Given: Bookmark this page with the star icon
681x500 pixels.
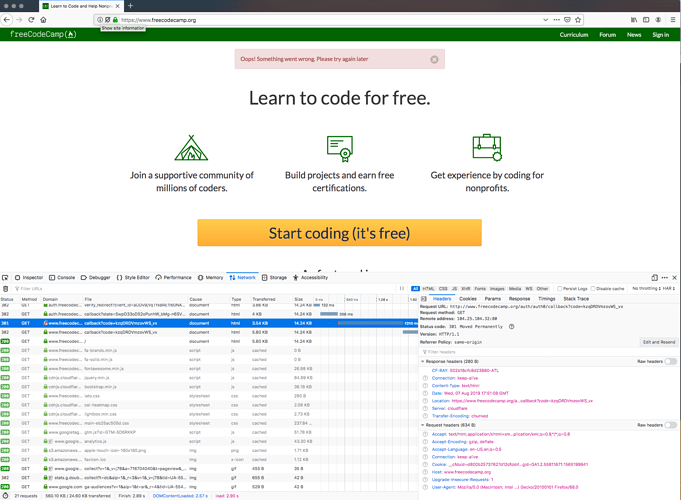Looking at the screenshot, I should pos(578,20).
